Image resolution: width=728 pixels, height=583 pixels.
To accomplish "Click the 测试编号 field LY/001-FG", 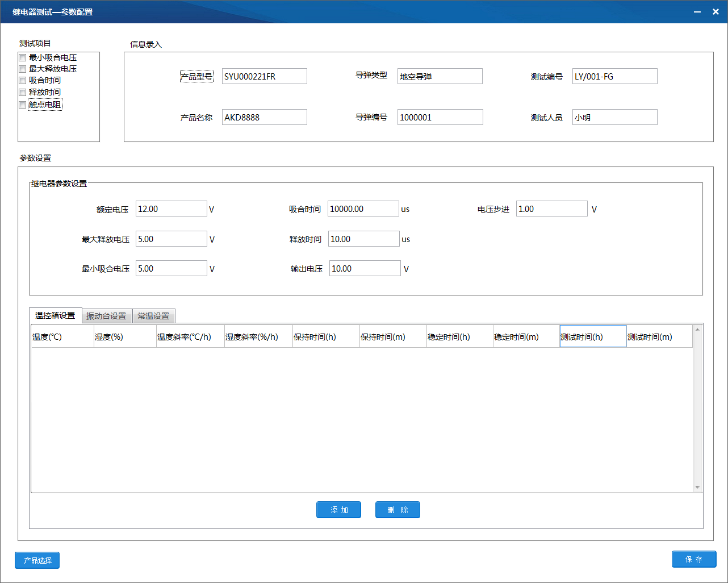I will tap(615, 76).
